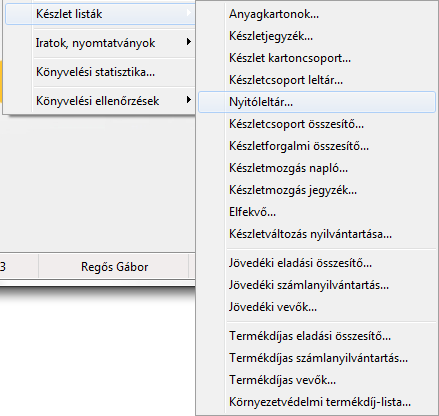Open Termékdíjas eladási összesítő...
Image resolution: width=439 pixels, height=416 pixels.
click(x=317, y=336)
